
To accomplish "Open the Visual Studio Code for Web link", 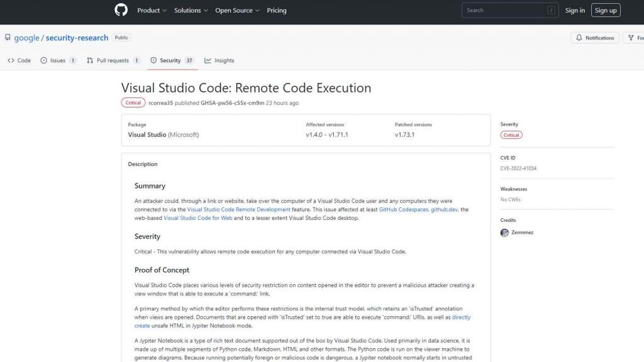I will (x=198, y=218).
